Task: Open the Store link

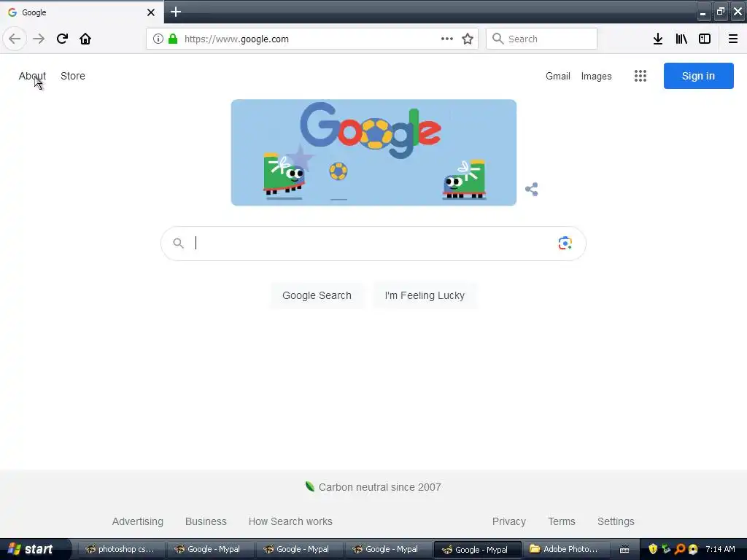Action: coord(73,76)
